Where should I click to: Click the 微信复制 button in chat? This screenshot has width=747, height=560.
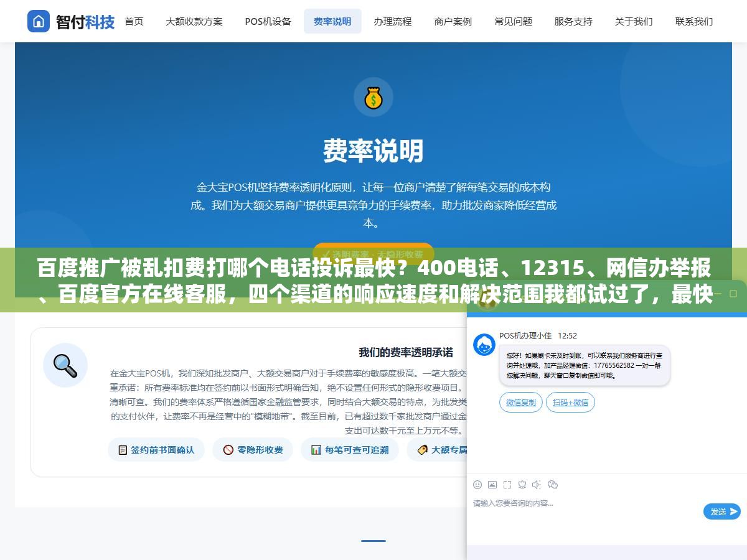521,402
